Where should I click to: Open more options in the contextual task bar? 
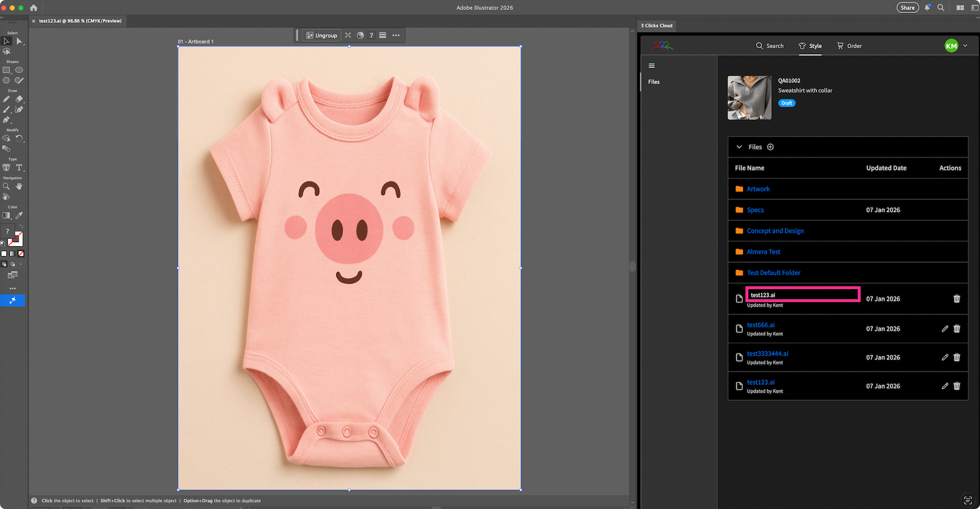(396, 35)
